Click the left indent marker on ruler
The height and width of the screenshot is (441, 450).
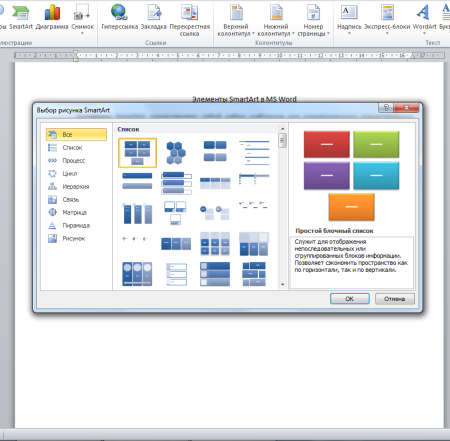(x=76, y=56)
